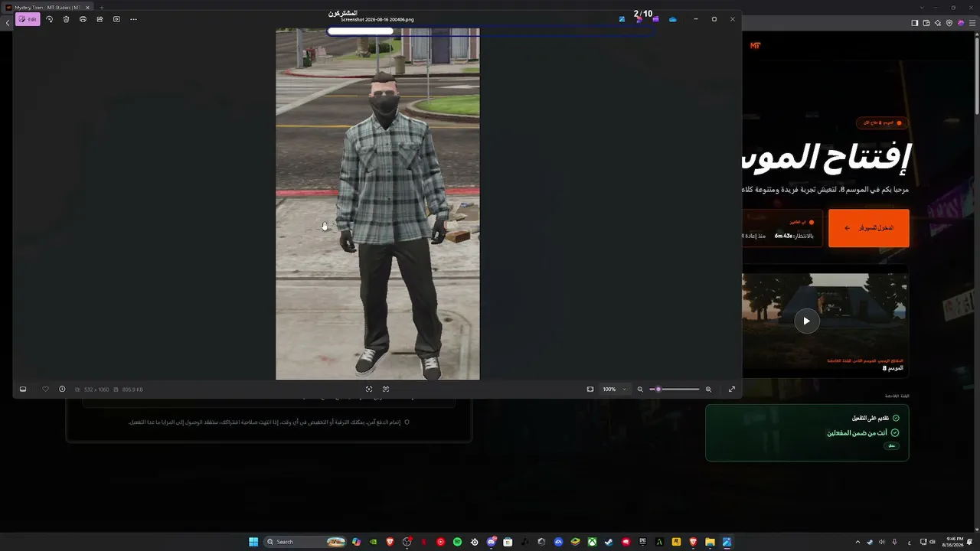Open the three-dot more options menu
The height and width of the screenshot is (551, 980).
point(133,19)
